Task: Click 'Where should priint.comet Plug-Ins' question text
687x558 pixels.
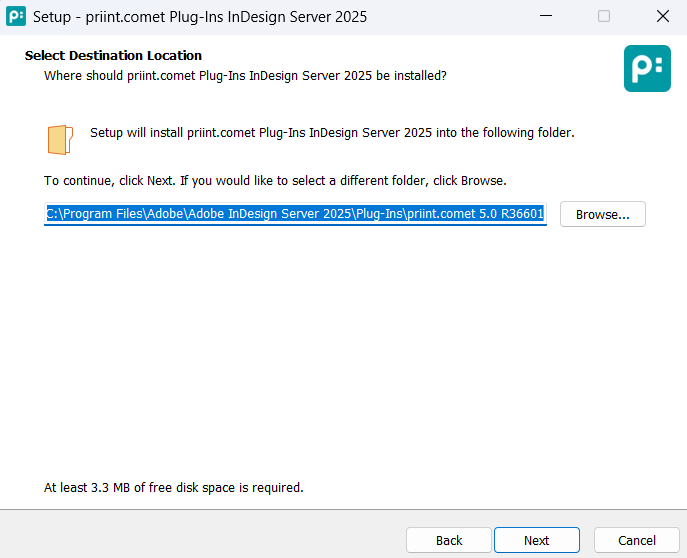Action: [245, 76]
